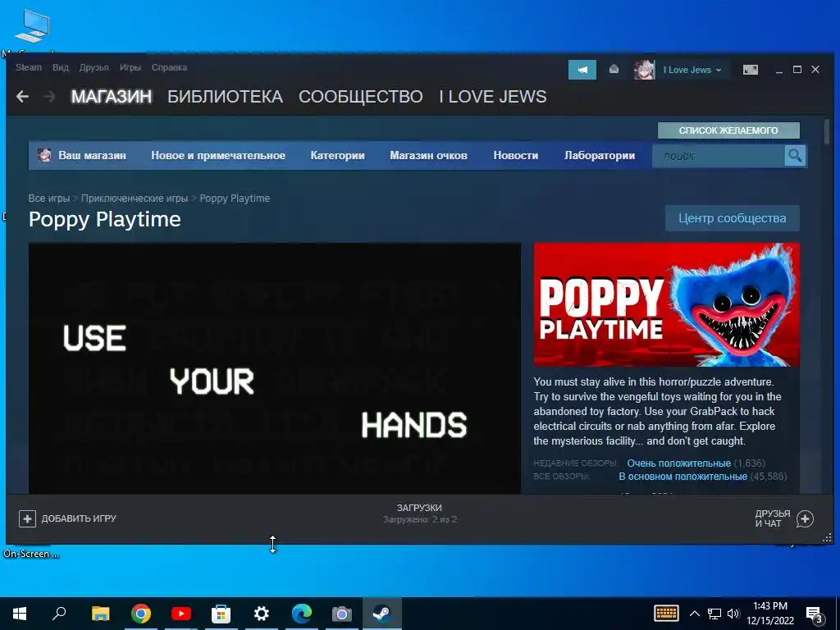This screenshot has height=630, width=840.
Task: Click the Приключенческие игры breadcrumb
Action: click(135, 199)
